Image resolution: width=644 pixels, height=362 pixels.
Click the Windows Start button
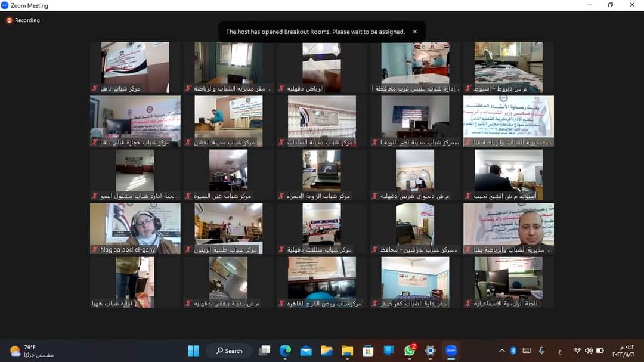[x=193, y=351]
